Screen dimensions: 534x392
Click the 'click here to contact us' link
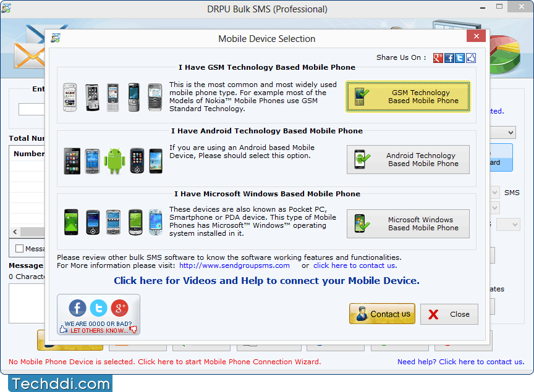pyautogui.click(x=355, y=265)
